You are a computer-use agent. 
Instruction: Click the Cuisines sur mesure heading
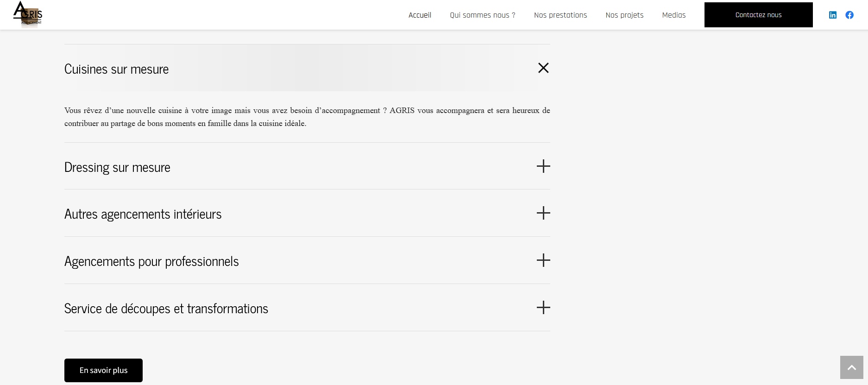116,69
